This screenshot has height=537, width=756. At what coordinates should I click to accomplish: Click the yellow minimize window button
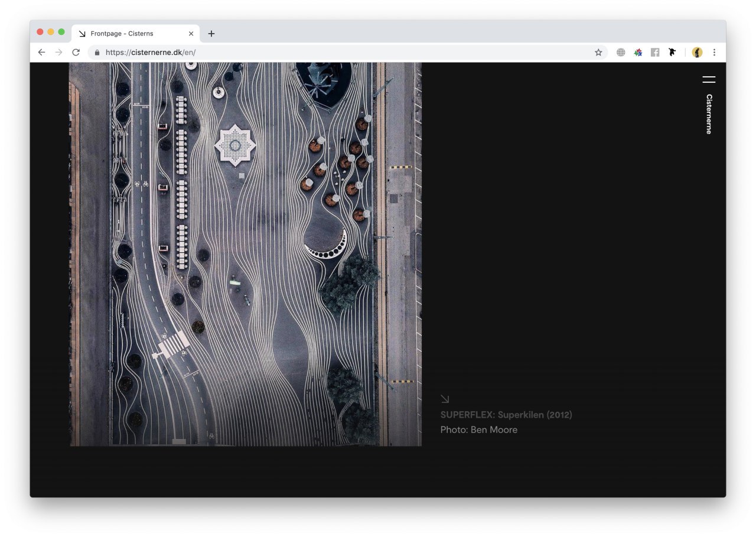click(x=51, y=32)
